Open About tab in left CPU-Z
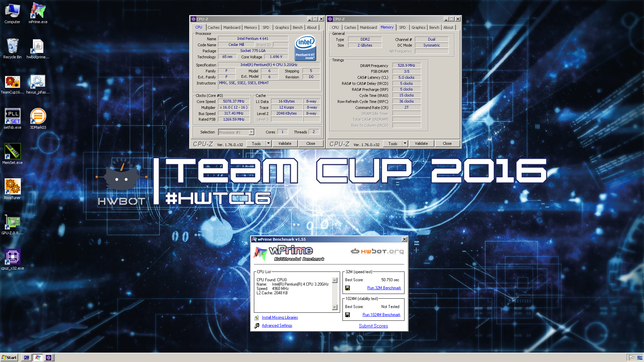Image resolution: width=644 pixels, height=362 pixels. (x=312, y=27)
